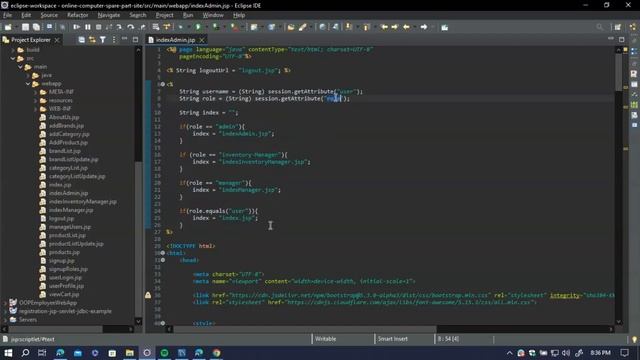Click the New file toolbar icon
Image resolution: width=640 pixels, height=360 pixels.
8,27
